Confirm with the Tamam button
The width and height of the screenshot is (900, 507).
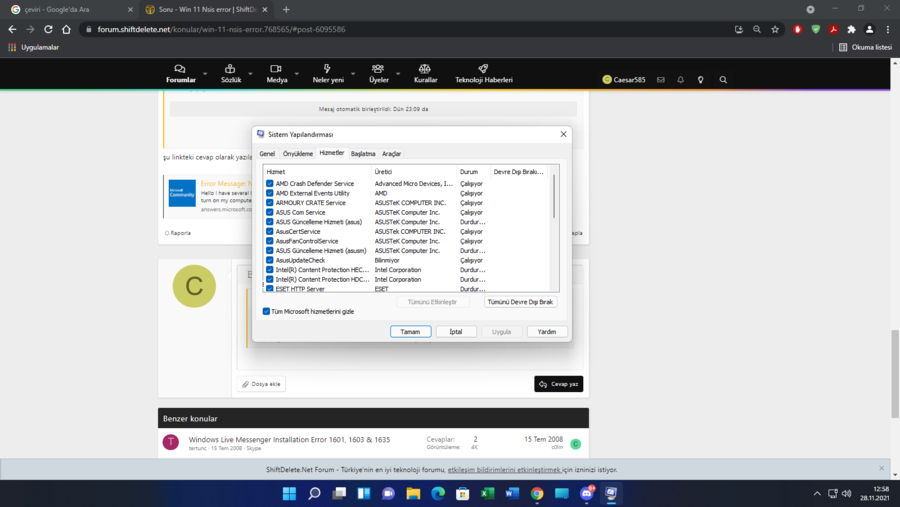point(410,332)
